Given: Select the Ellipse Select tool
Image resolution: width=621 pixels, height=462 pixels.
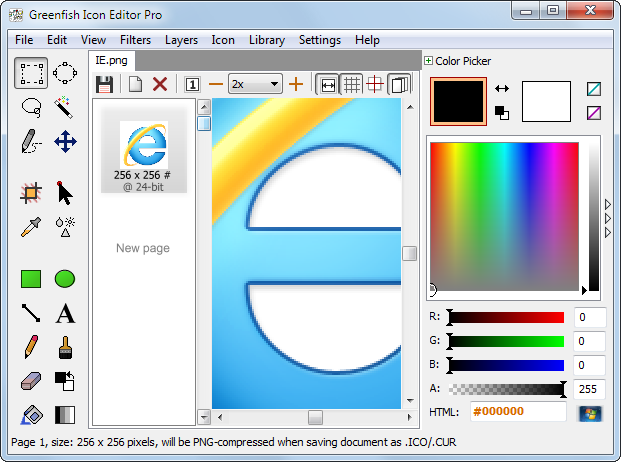Looking at the screenshot, I should (x=65, y=73).
